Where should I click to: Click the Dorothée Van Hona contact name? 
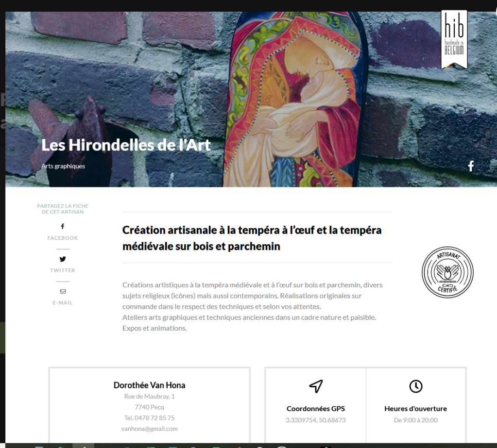[x=149, y=385]
